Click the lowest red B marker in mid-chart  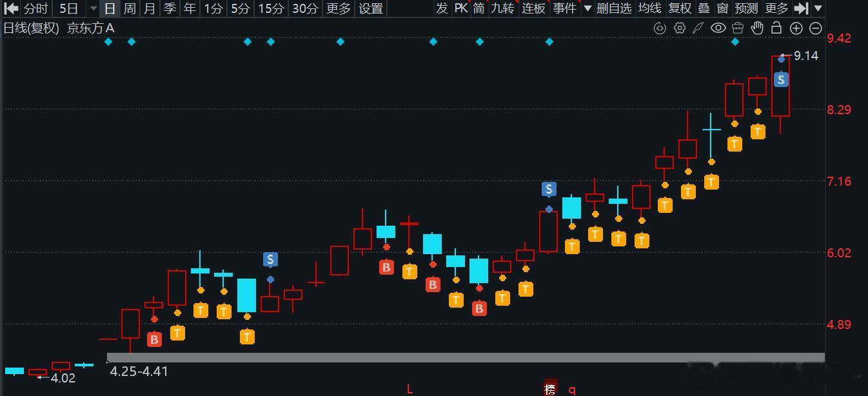click(479, 308)
